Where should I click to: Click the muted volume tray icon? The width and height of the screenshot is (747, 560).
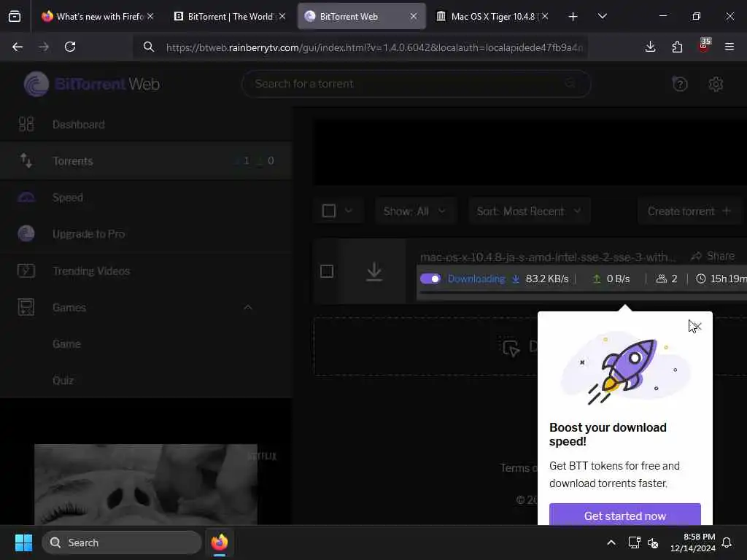pos(653,542)
